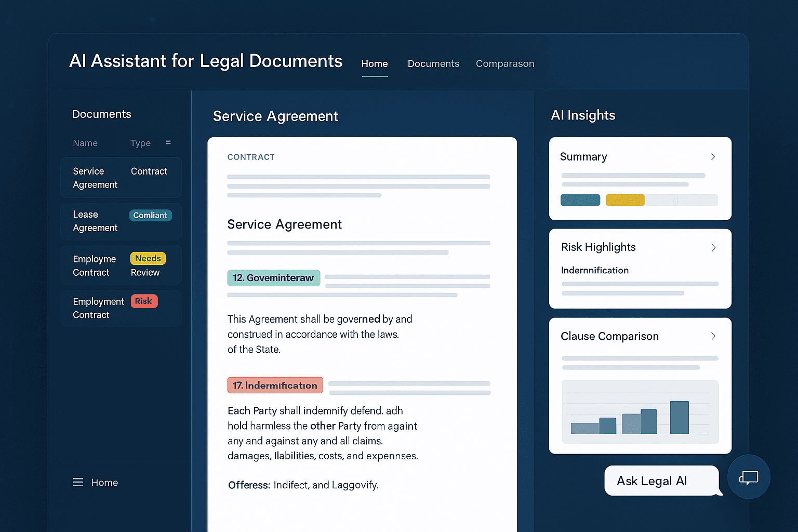Switch to the Documents tab
Viewport: 798px width, 532px height.
tap(433, 64)
